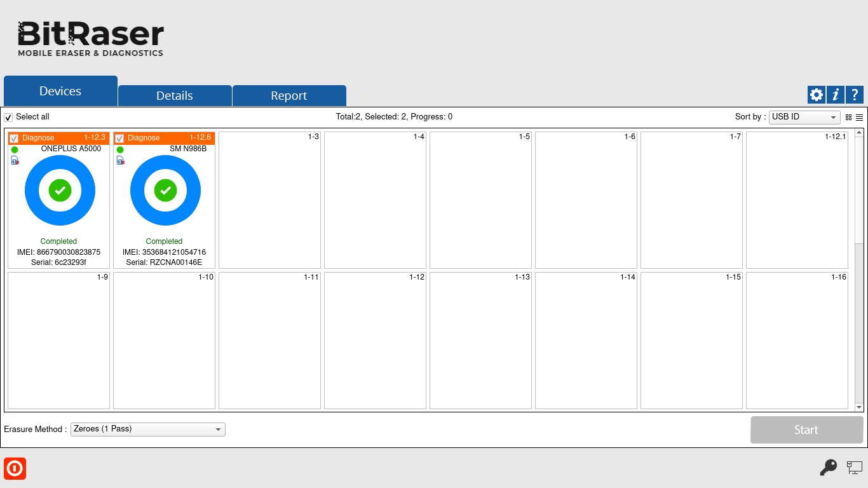Click SIM card icon on SM N986B tile
This screenshot has height=488, width=868.
(x=120, y=161)
